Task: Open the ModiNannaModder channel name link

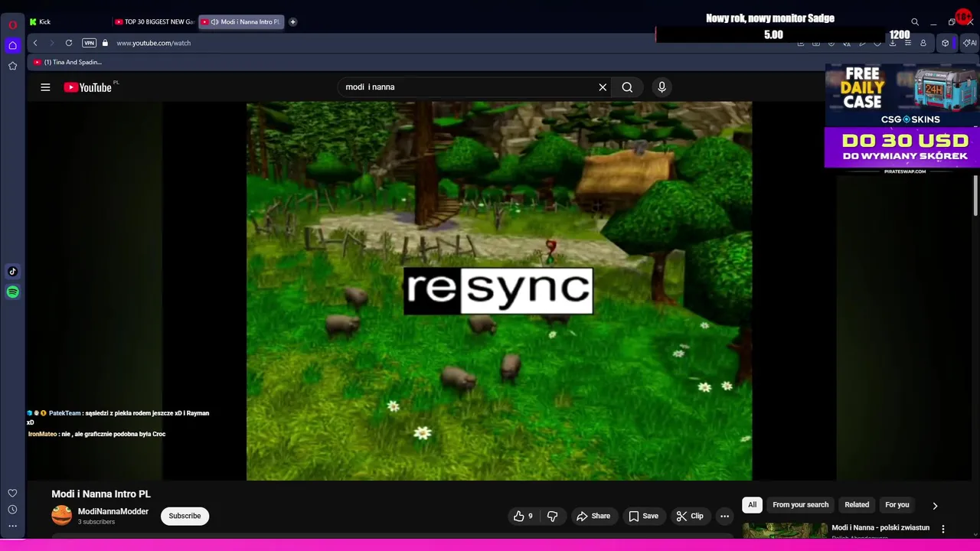Action: [113, 511]
